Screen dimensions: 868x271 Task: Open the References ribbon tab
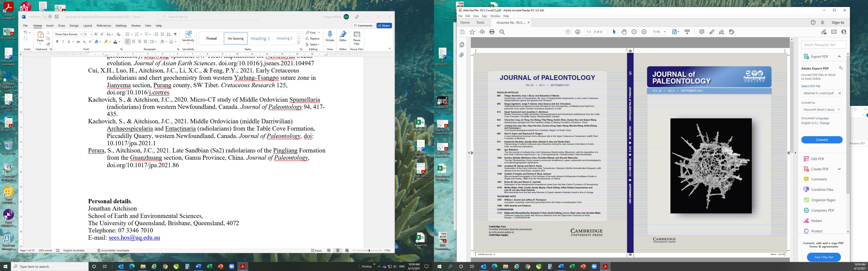pos(104,26)
